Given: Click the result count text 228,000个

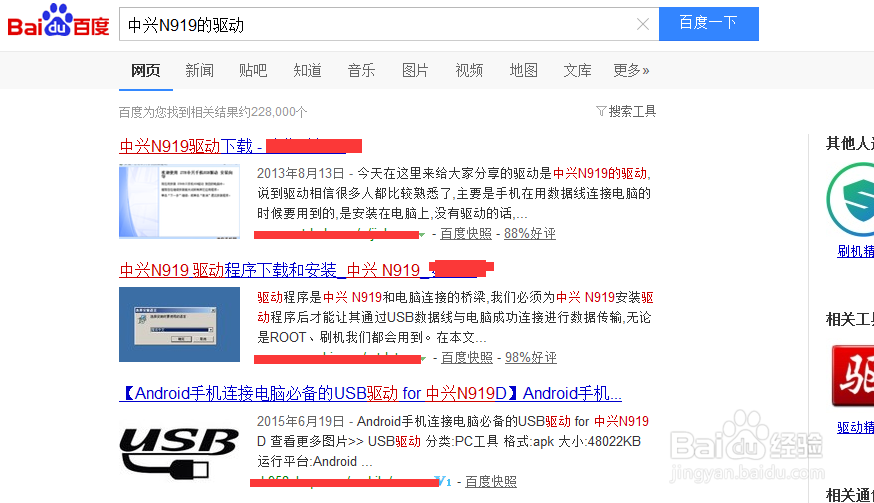Looking at the screenshot, I should pyautogui.click(x=279, y=112).
